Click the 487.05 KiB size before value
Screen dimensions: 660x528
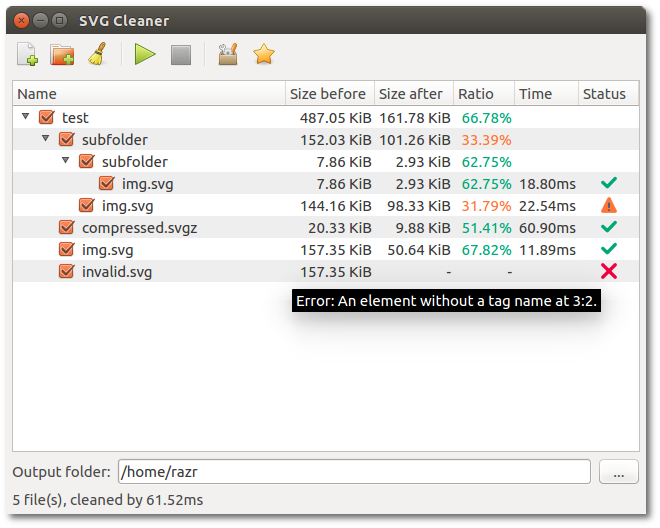pos(335,118)
